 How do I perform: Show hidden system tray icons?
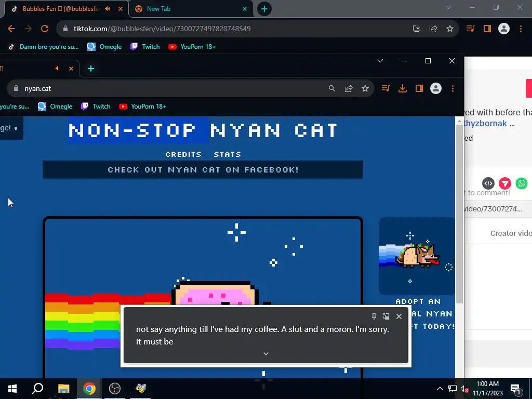point(440,389)
